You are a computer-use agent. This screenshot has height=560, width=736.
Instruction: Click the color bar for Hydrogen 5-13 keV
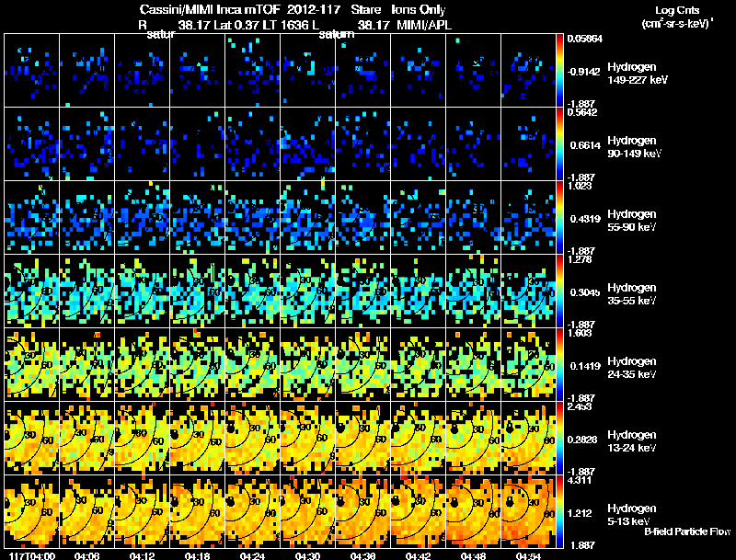(x=560, y=511)
